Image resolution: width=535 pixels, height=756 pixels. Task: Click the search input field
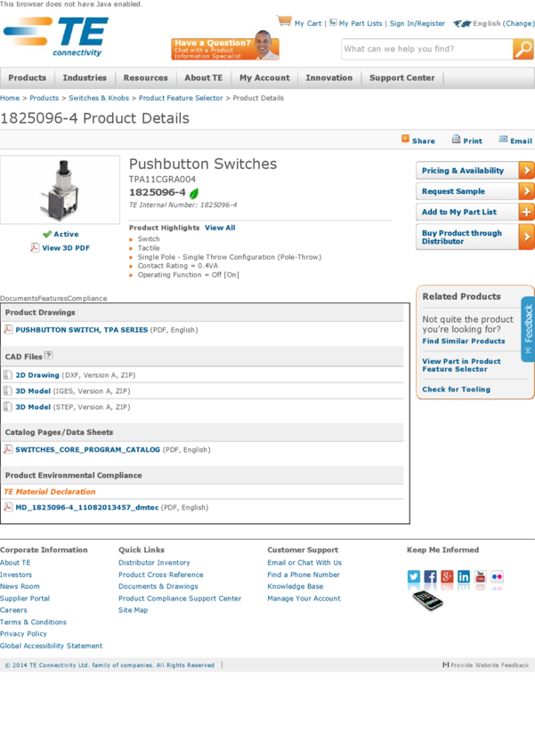(427, 49)
